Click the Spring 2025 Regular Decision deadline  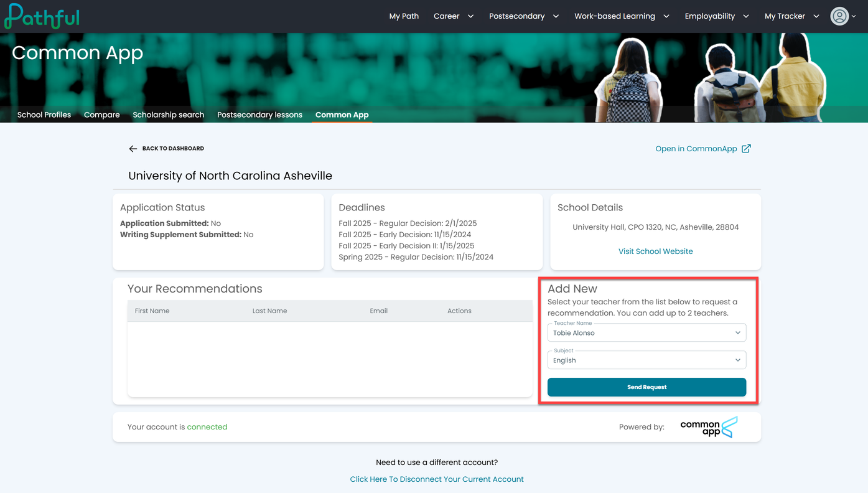click(x=416, y=257)
